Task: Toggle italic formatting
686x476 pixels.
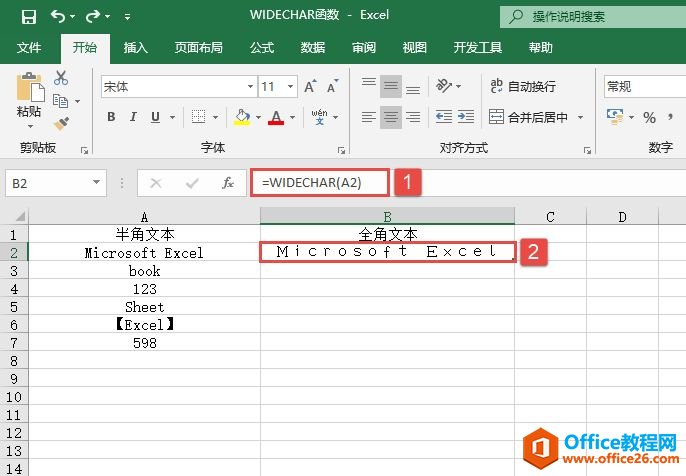Action: point(133,117)
